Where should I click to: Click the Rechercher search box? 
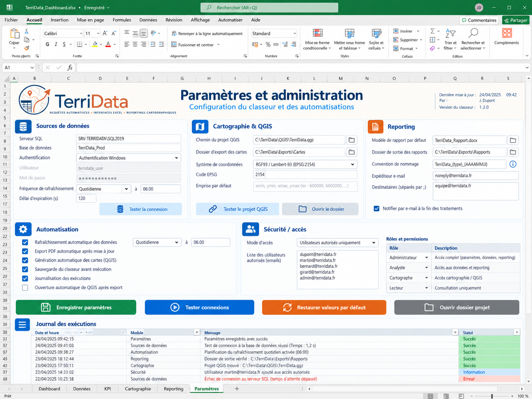pos(269,7)
